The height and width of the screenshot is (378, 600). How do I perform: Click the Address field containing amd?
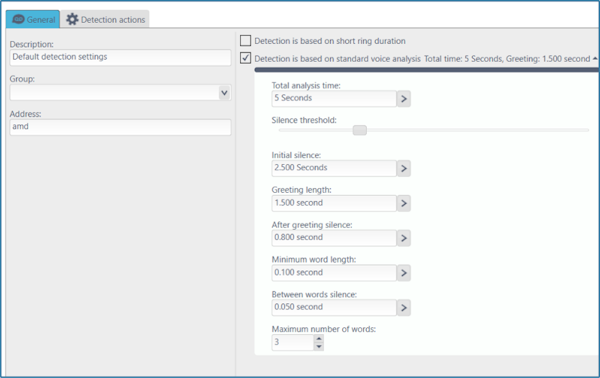(120, 127)
